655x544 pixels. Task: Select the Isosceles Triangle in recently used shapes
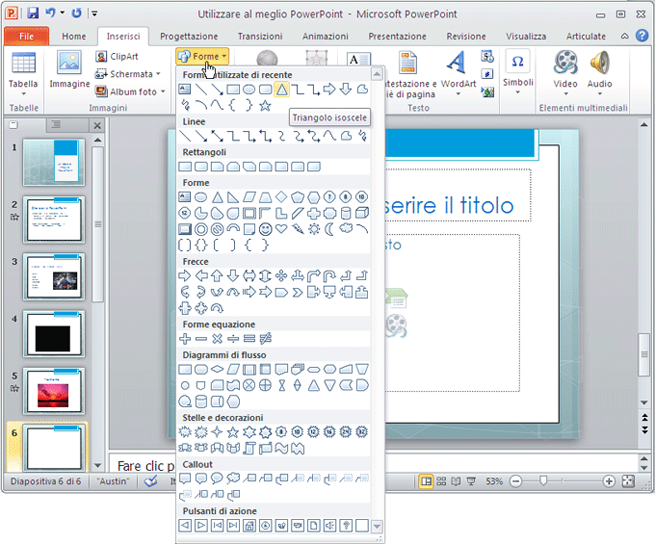click(x=282, y=89)
